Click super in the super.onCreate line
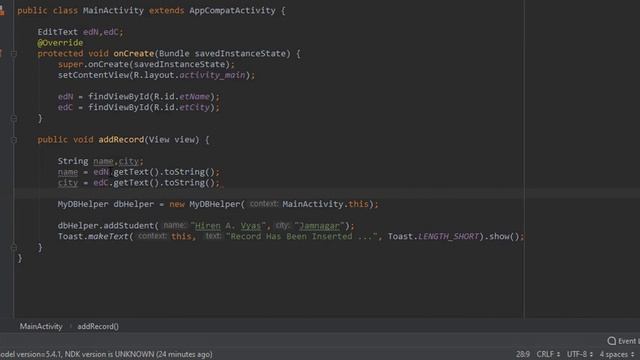Viewport: 640px width, 360px height. click(x=70, y=64)
